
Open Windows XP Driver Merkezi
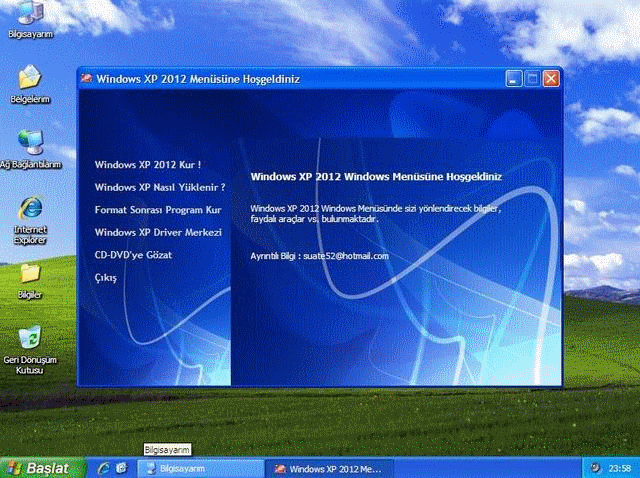pyautogui.click(x=158, y=232)
